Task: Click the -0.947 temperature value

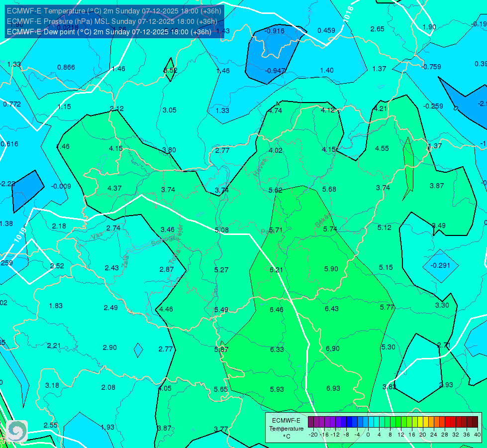Action: [x=275, y=71]
